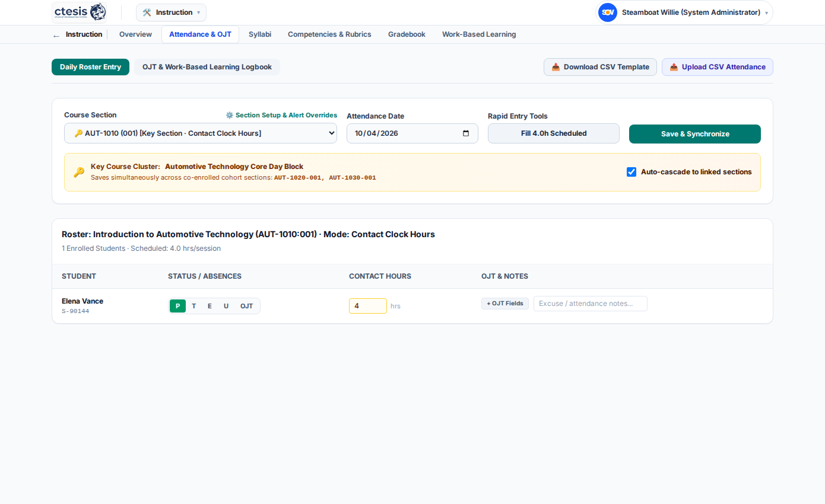Select the Attendance & OJT tab

200,34
